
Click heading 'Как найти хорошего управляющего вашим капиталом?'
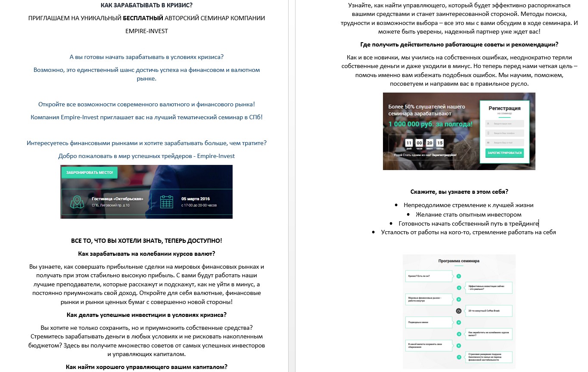tap(146, 367)
